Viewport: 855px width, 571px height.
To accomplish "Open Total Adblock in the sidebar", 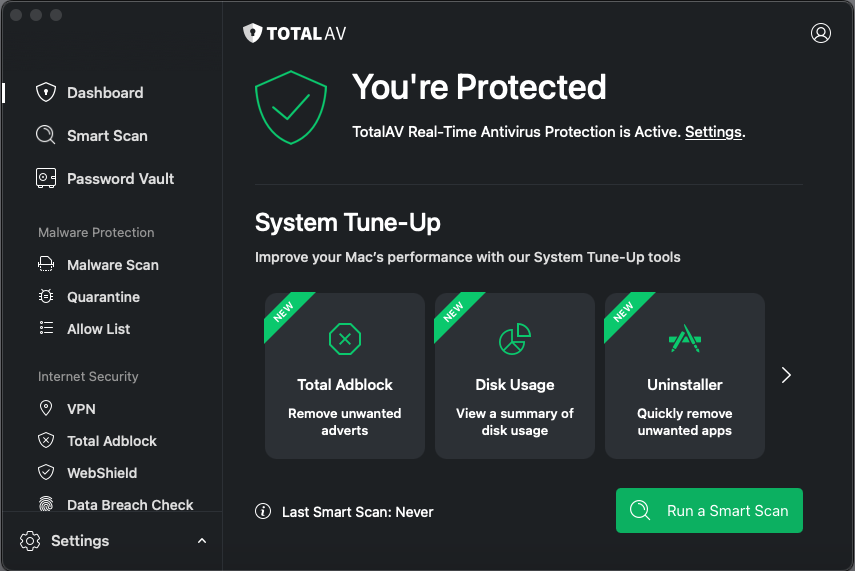I will point(111,441).
